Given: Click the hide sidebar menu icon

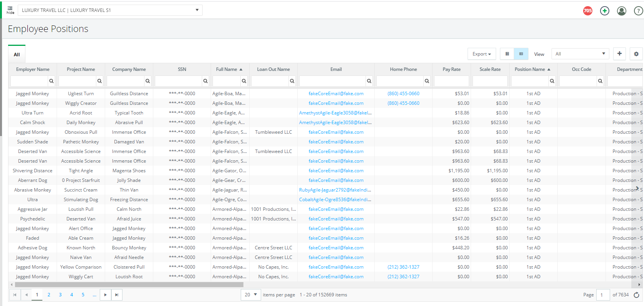Looking at the screenshot, I should click(10, 10).
